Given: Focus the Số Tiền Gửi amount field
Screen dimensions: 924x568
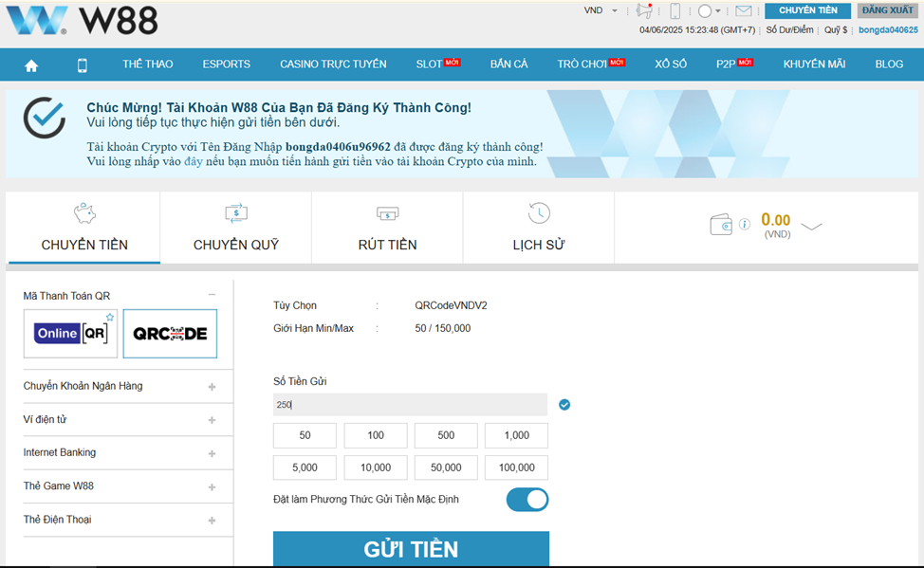Looking at the screenshot, I should 410,405.
